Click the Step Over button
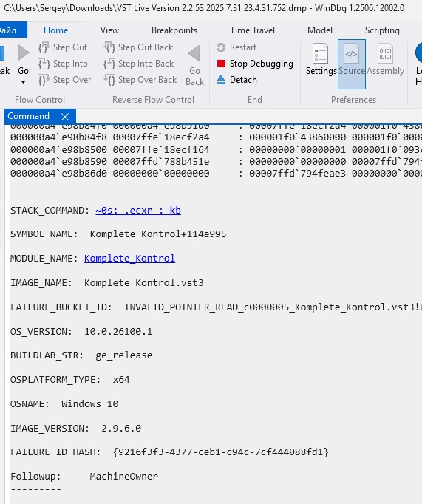Screen dimensions: 422x504 click(x=64, y=80)
